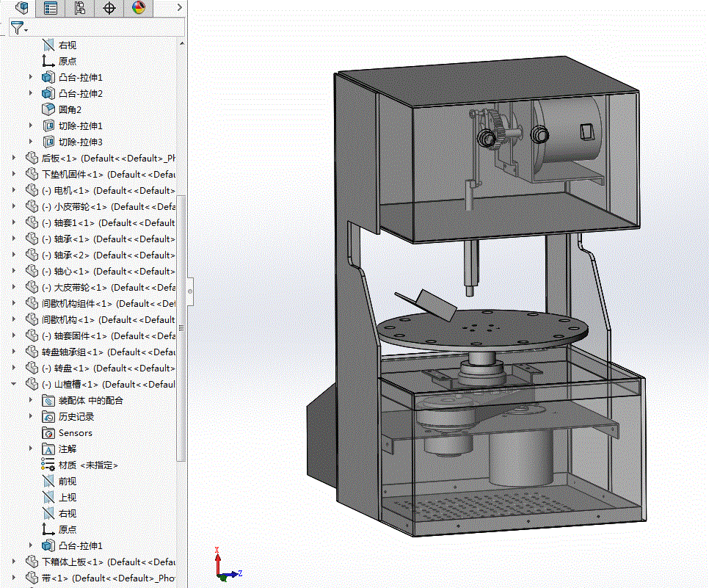The width and height of the screenshot is (709, 588).
Task: Select the (-) 轴套1<1> part icon
Action: [32, 222]
